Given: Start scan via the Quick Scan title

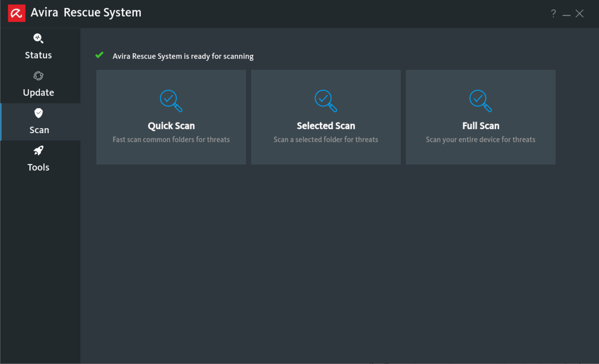Looking at the screenshot, I should (171, 126).
